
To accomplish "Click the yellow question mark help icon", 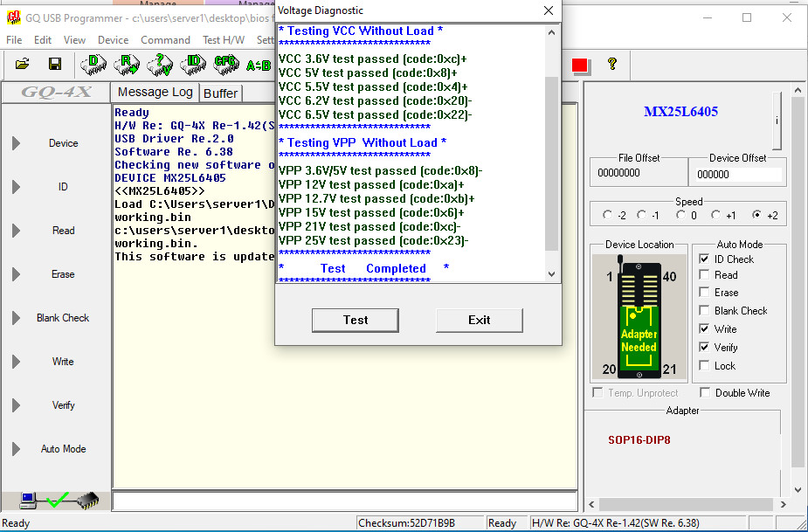I will pyautogui.click(x=611, y=65).
